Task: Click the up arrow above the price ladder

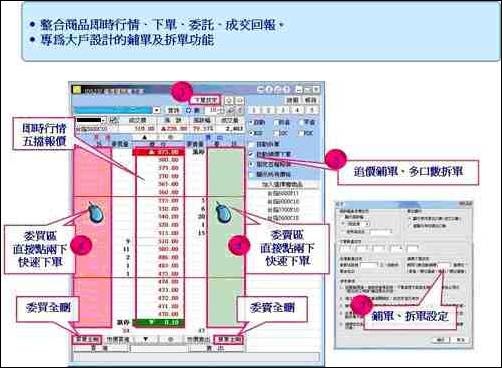Action: tap(145, 137)
